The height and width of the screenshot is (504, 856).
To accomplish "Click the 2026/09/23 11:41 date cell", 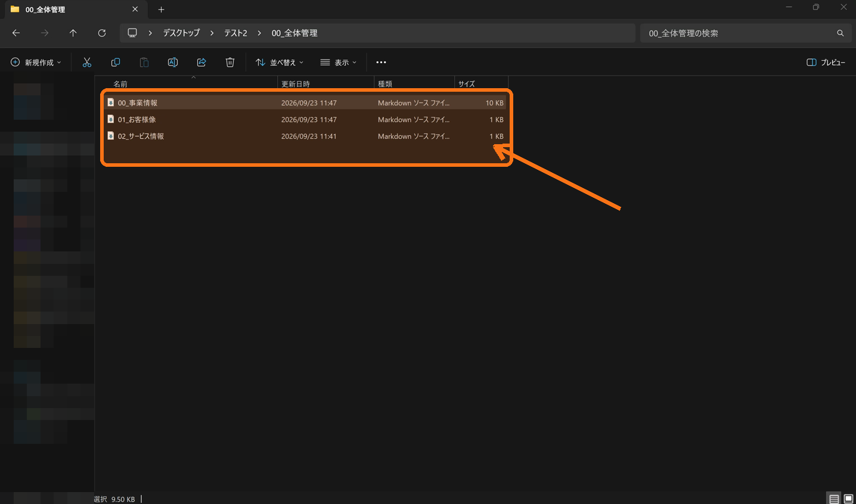I will (x=309, y=136).
